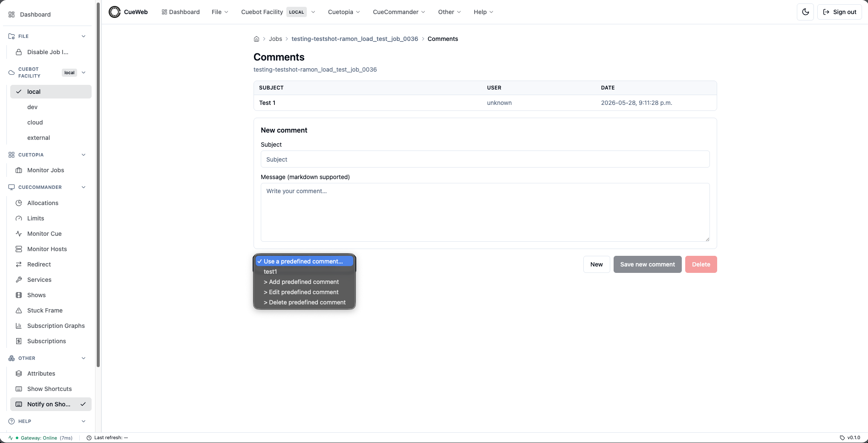868x443 pixels.
Task: Click the Monitor Jobs briefcase icon
Action: [x=19, y=170]
